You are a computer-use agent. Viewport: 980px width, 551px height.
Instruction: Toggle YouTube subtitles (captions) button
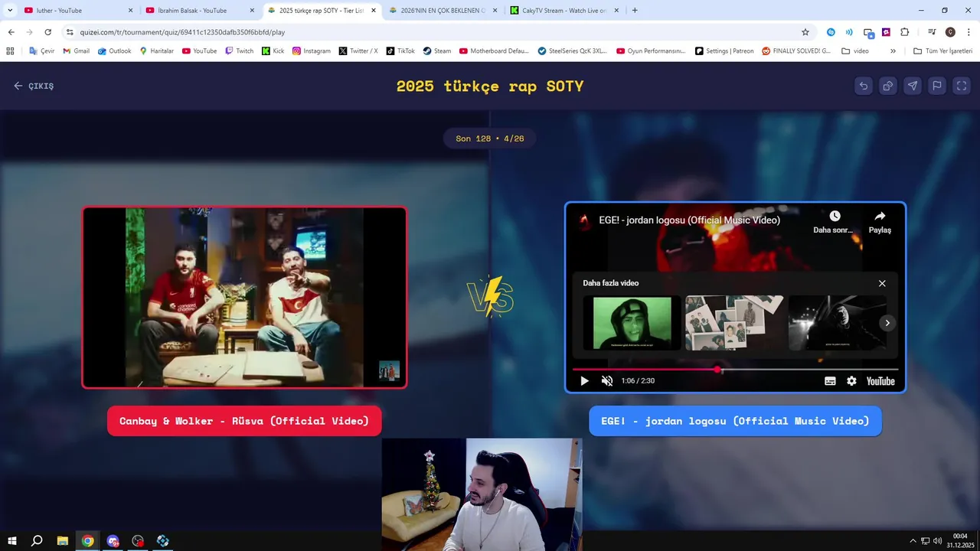click(x=830, y=381)
